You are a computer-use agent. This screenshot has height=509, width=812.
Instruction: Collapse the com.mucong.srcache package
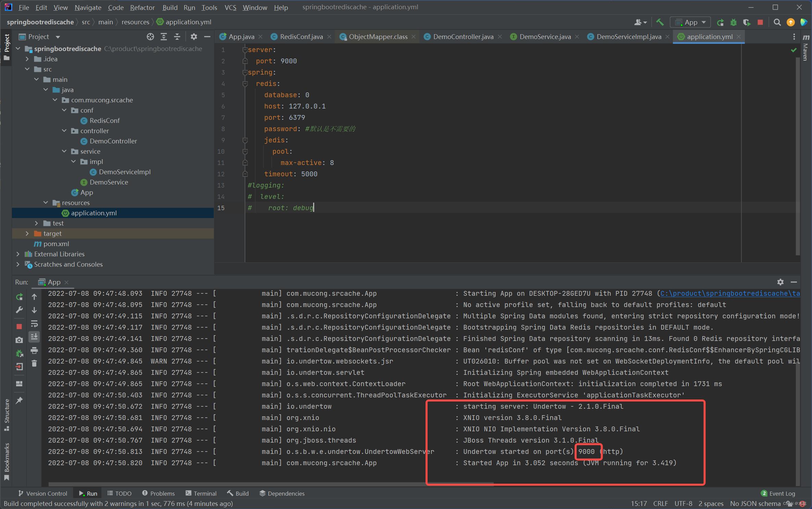55,100
